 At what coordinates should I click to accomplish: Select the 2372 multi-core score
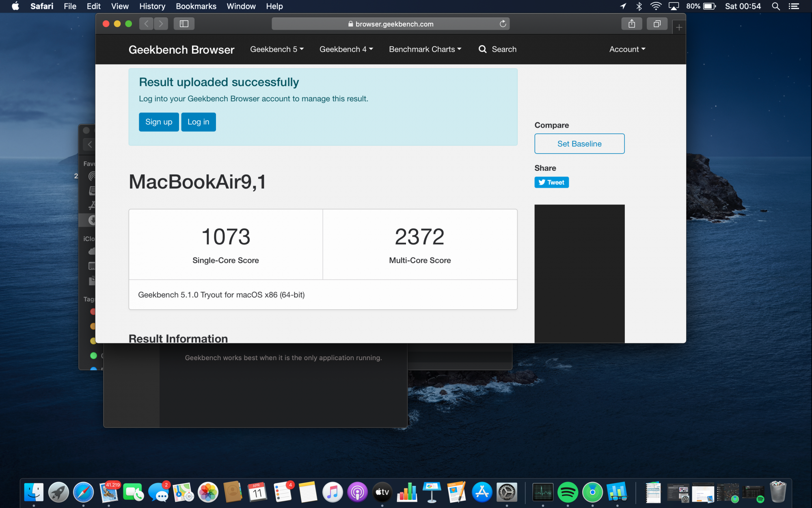pos(420,237)
